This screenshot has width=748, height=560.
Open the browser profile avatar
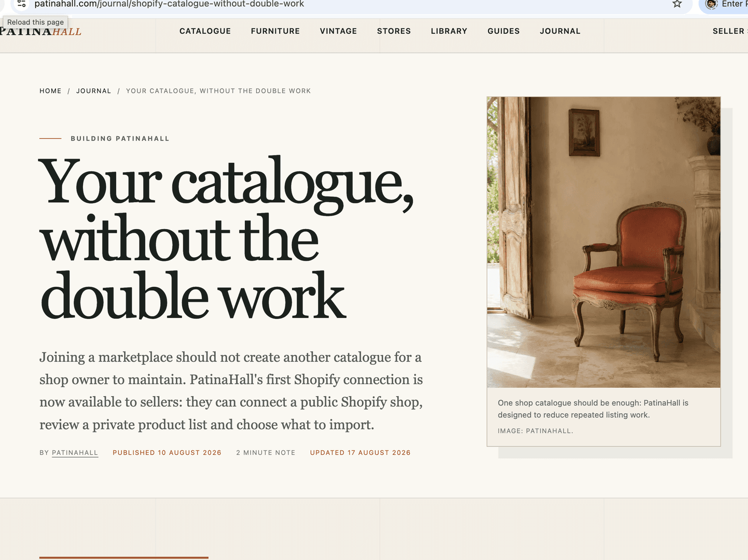coord(711,4)
